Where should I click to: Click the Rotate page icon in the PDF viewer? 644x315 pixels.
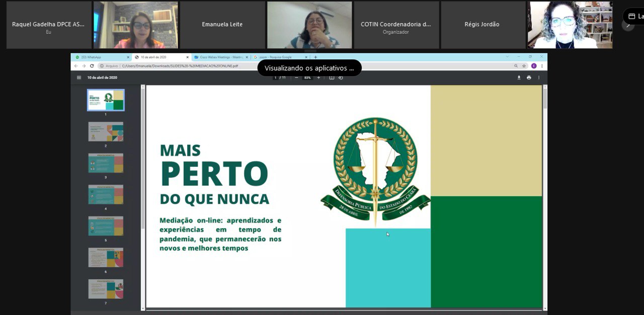click(341, 77)
